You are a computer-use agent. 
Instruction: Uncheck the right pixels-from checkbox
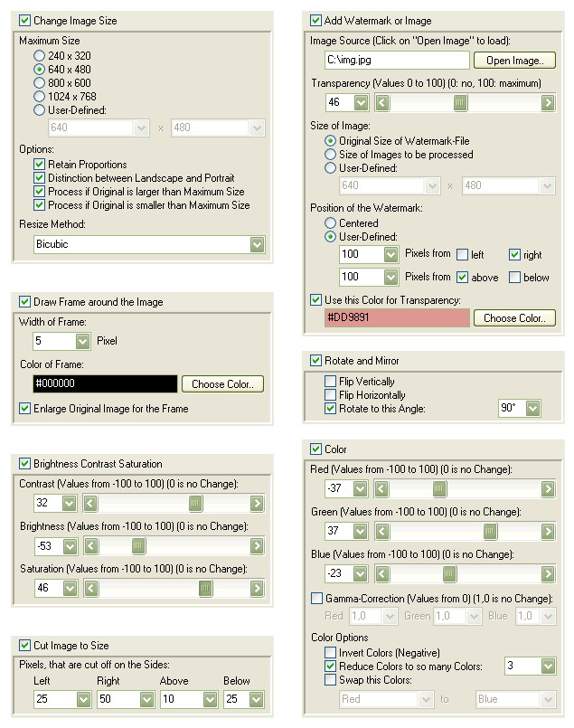pyautogui.click(x=514, y=254)
